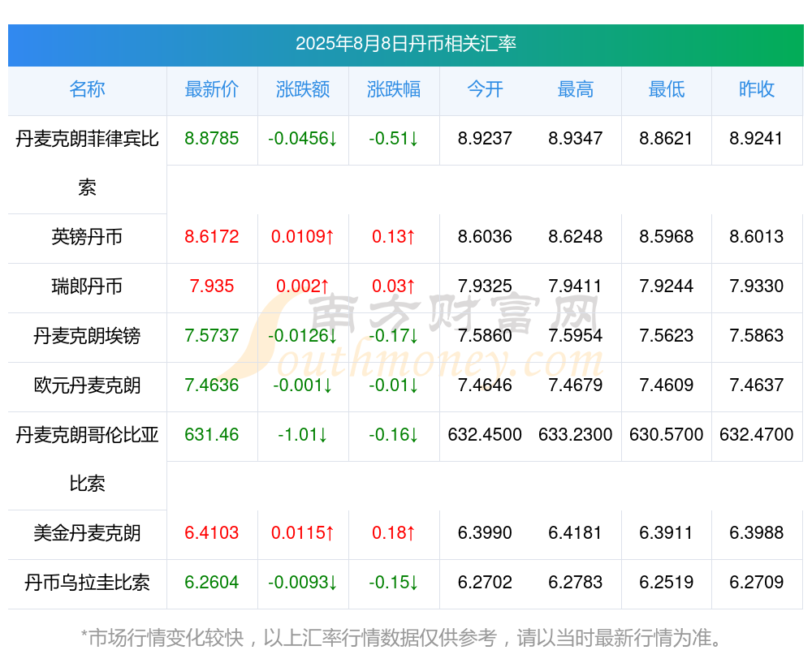Select the 今开 column header
The height and width of the screenshot is (663, 812).
pos(485,89)
